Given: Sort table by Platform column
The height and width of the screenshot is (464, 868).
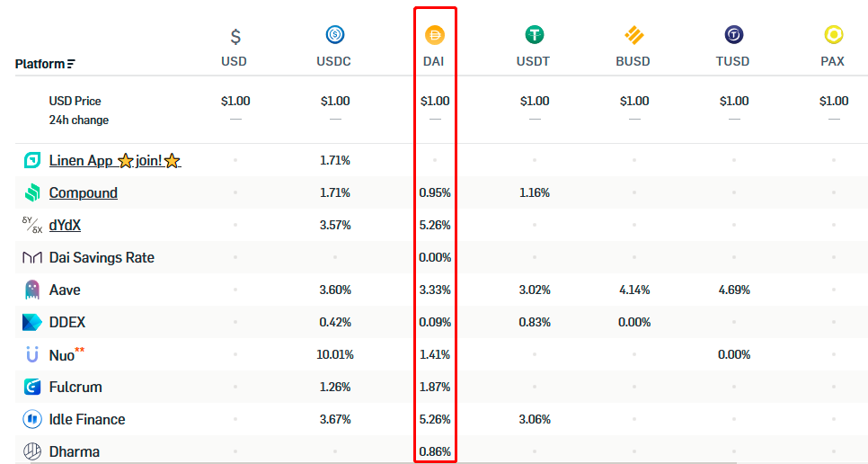Looking at the screenshot, I should (x=45, y=64).
